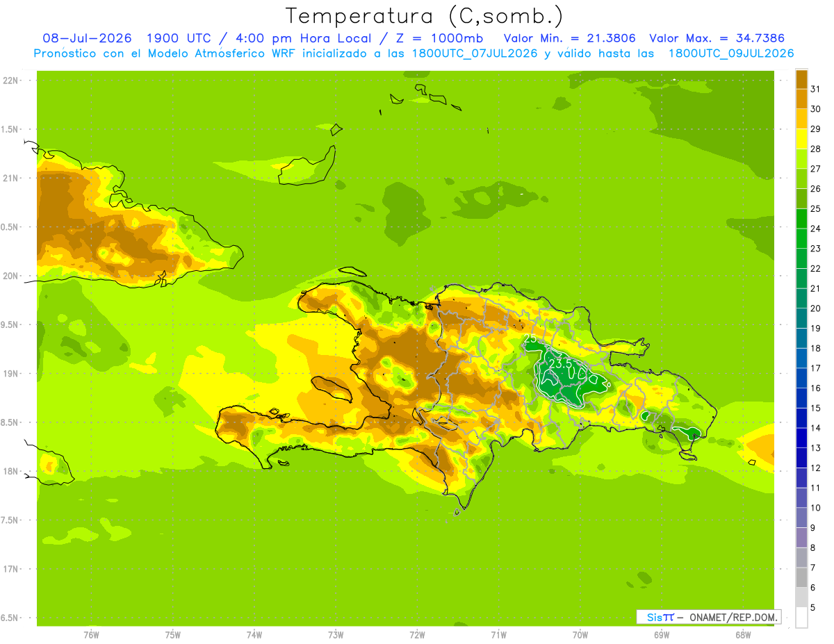The image size is (834, 644).
Task: Click the '23.5' contour label on map
Action: [559, 363]
